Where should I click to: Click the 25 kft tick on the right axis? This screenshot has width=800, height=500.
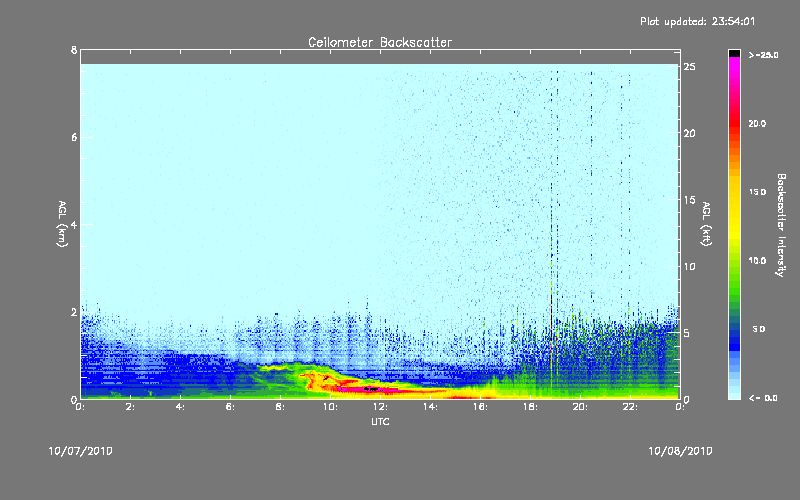690,67
